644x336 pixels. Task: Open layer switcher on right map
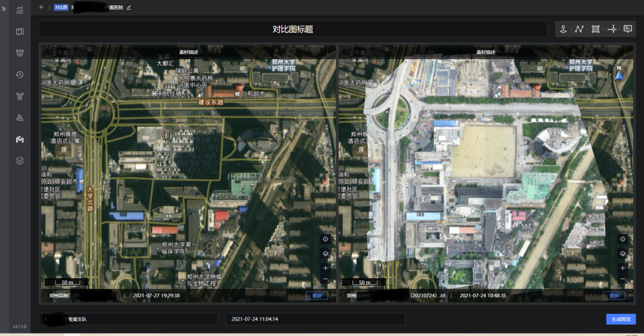coord(623,254)
